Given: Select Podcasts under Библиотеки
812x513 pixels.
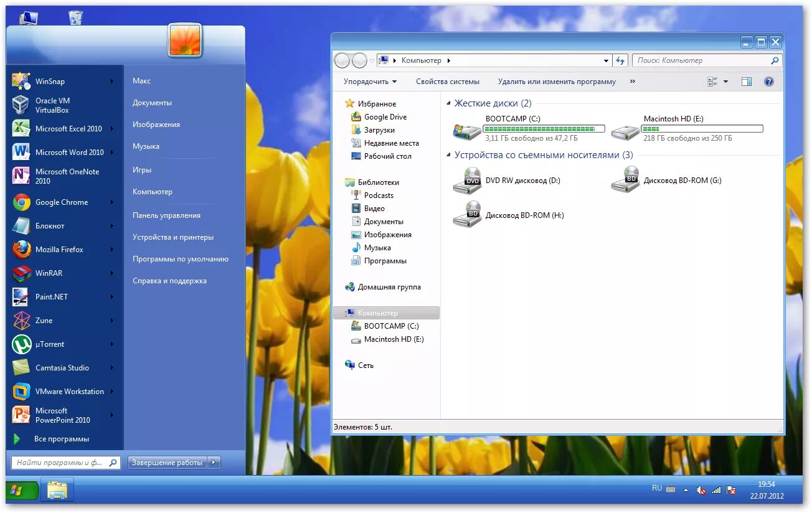Looking at the screenshot, I should tap(379, 195).
